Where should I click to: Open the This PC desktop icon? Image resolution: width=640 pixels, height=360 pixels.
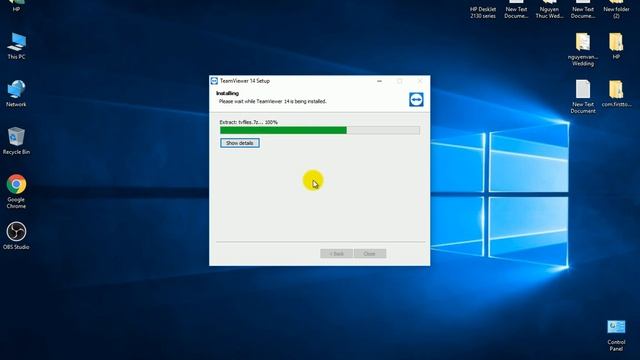16,46
